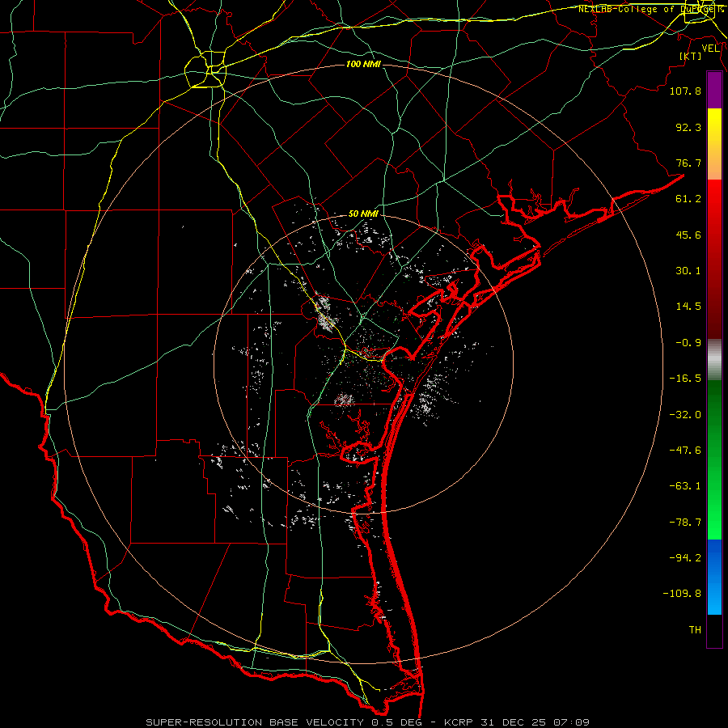Click the -109.8 legend value
This screenshot has height=728, width=728.
click(682, 594)
